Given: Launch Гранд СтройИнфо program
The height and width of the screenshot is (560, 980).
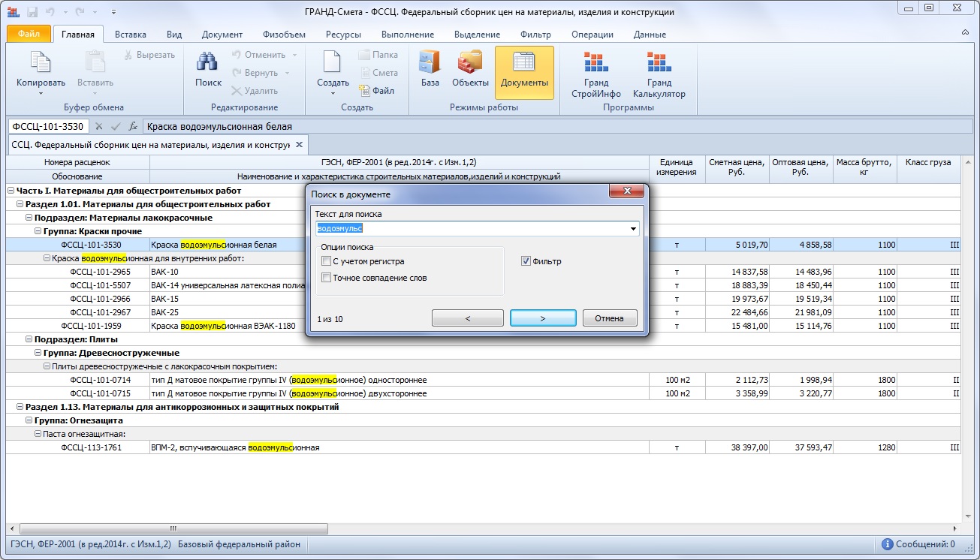Looking at the screenshot, I should click(596, 64).
